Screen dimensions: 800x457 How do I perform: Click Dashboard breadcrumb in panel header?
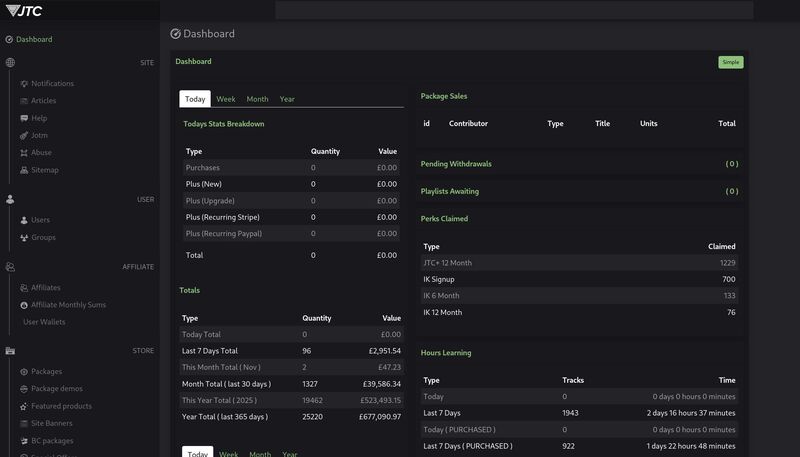click(x=193, y=61)
